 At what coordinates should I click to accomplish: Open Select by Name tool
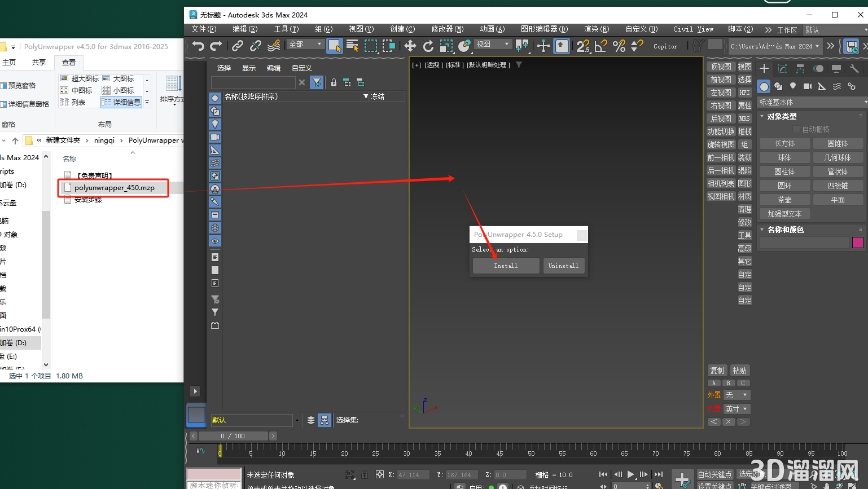click(x=353, y=46)
